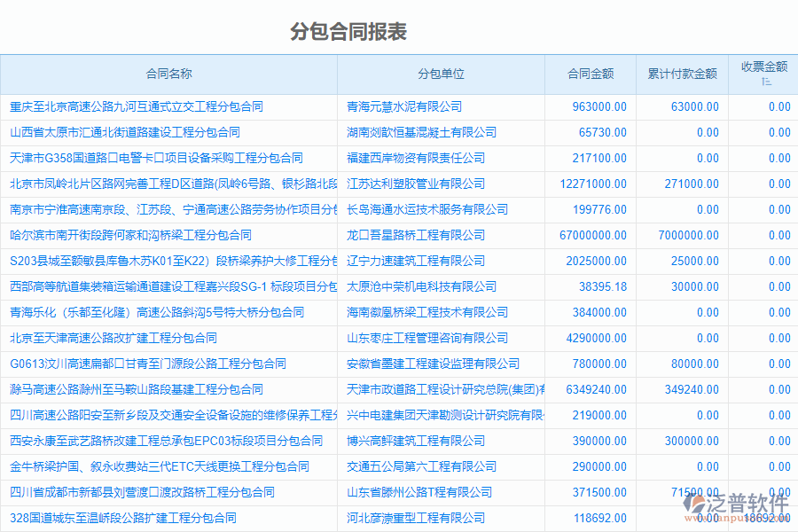Click the 分包单位 column header
This screenshot has height=532, width=798.
click(x=439, y=74)
